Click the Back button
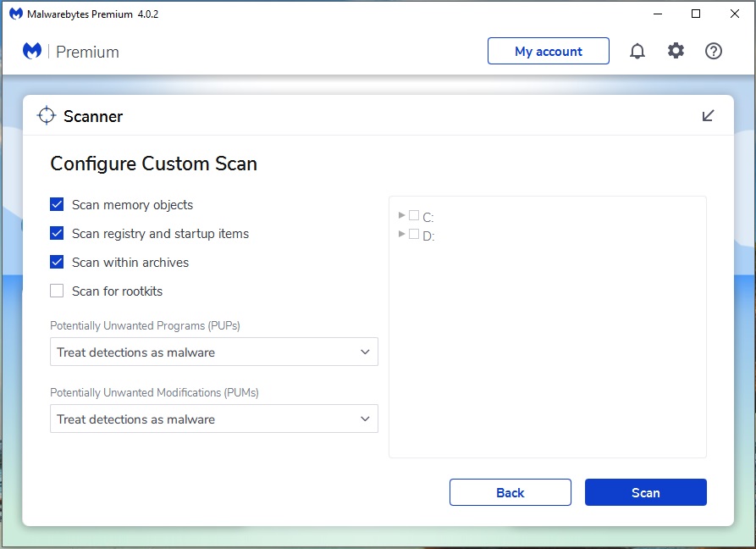 click(x=510, y=492)
